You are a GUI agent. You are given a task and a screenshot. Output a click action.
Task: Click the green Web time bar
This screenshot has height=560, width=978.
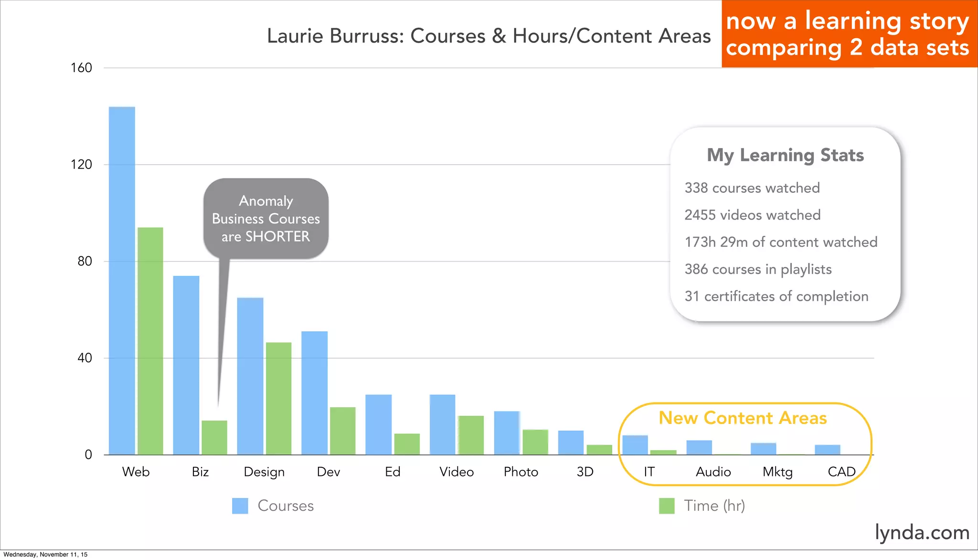pyautogui.click(x=150, y=340)
